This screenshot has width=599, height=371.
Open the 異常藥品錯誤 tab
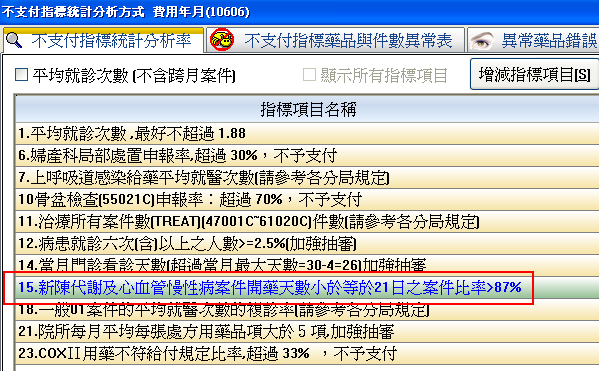point(533,40)
